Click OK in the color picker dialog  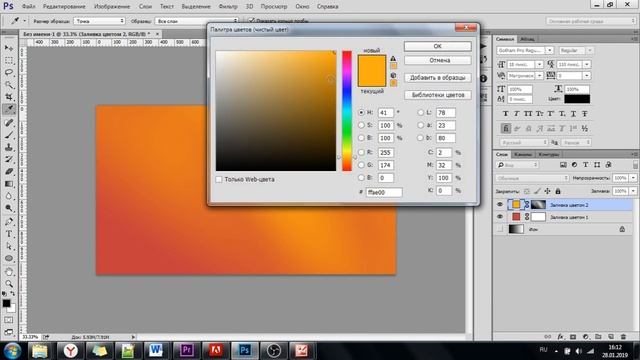click(x=438, y=46)
